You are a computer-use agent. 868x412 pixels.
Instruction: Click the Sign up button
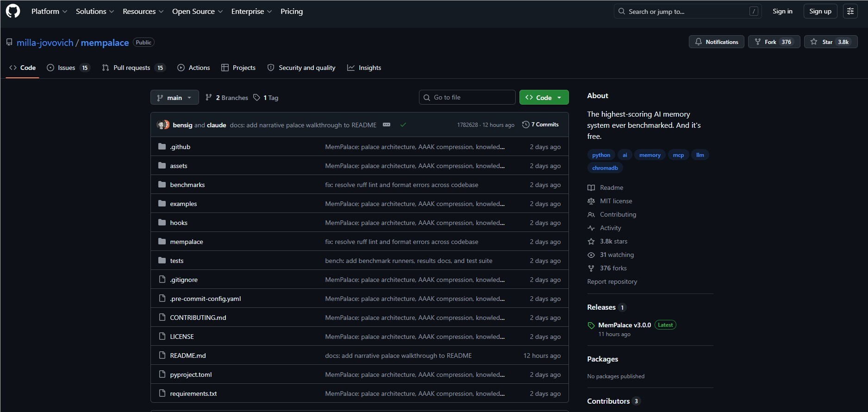(x=820, y=12)
